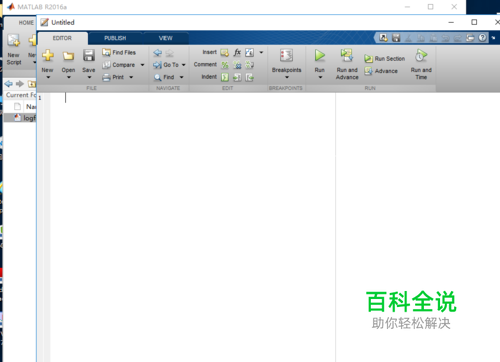Click the quick access print icon
The image size is (500, 362).
pyautogui.click(x=470, y=38)
